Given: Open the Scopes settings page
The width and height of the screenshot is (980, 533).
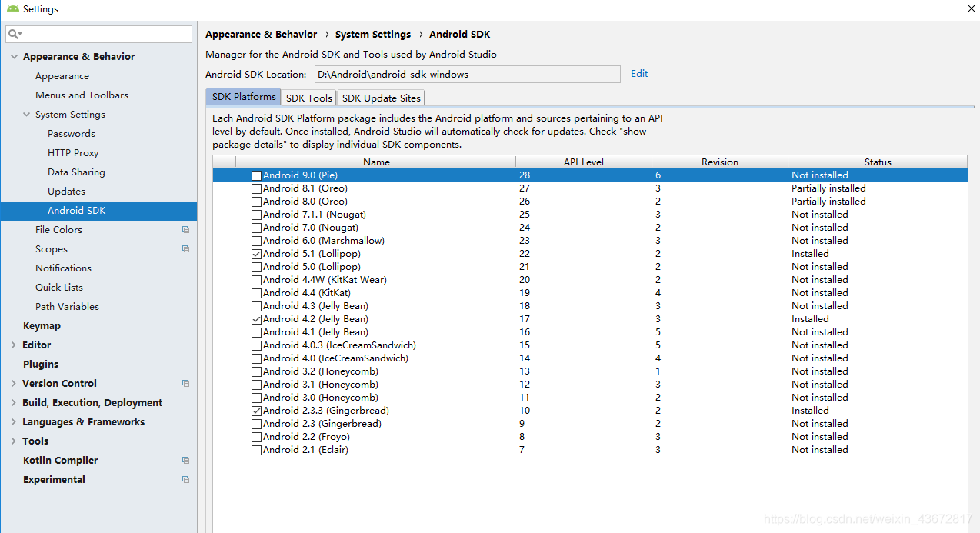Looking at the screenshot, I should point(52,249).
